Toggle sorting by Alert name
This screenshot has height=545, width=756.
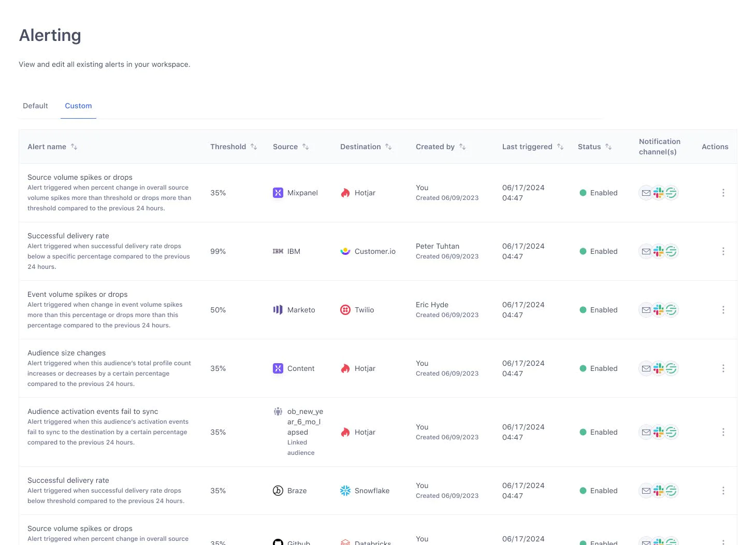tap(74, 147)
